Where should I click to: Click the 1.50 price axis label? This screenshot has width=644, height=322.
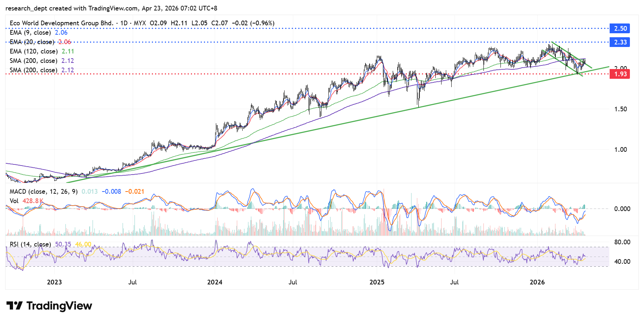(620, 109)
